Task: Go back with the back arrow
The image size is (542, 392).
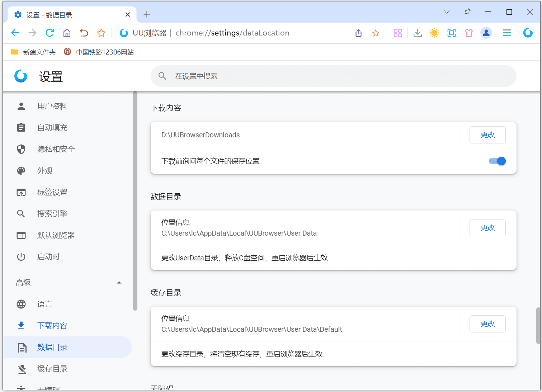Action: [x=15, y=33]
